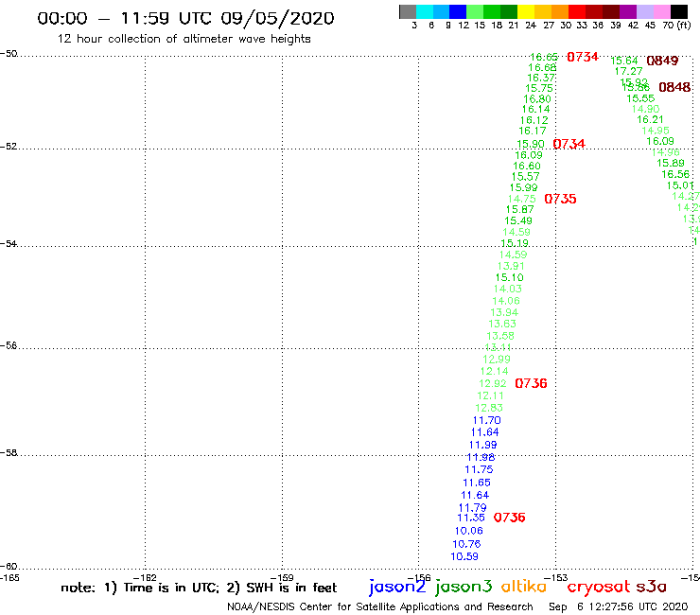Click the wave height value '14.75'
This screenshot has width=700, height=615.
(522, 199)
